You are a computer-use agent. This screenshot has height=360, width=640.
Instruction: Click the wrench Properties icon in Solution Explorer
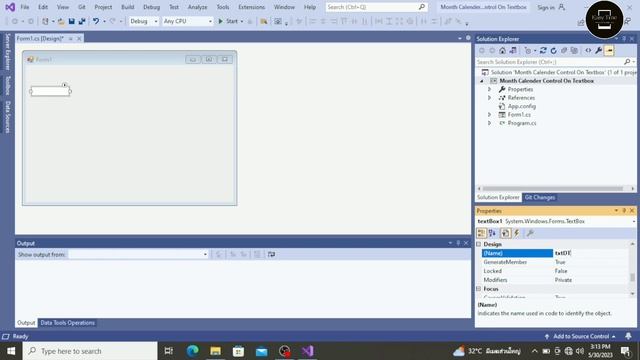[598, 51]
